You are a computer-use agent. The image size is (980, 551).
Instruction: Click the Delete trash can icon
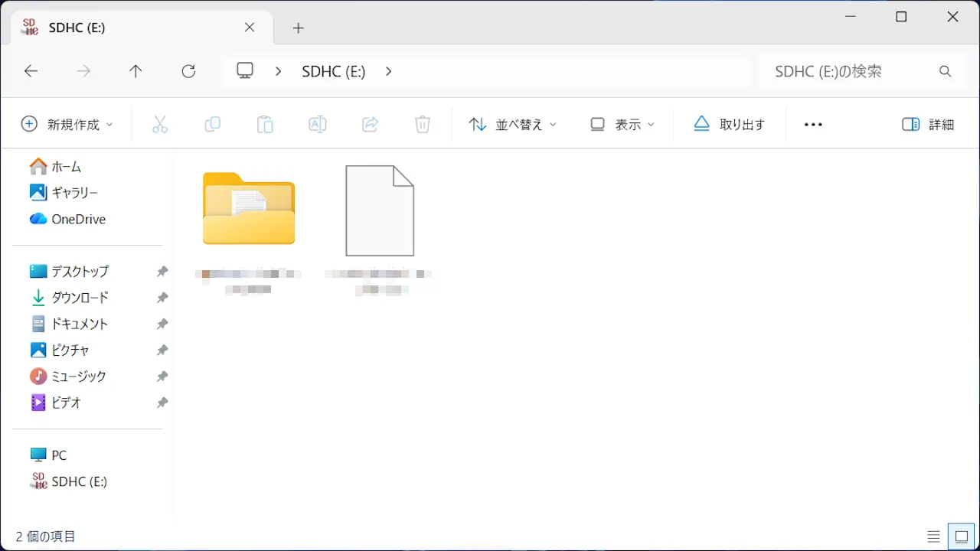point(423,125)
